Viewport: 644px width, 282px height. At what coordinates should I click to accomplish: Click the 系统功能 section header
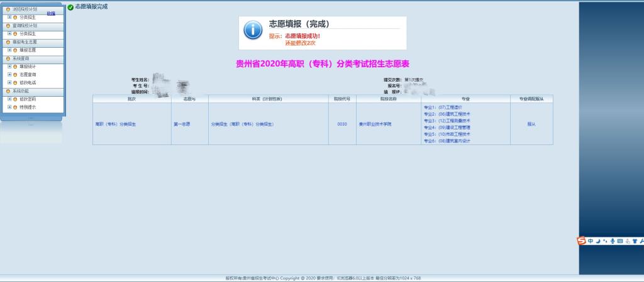[21, 91]
